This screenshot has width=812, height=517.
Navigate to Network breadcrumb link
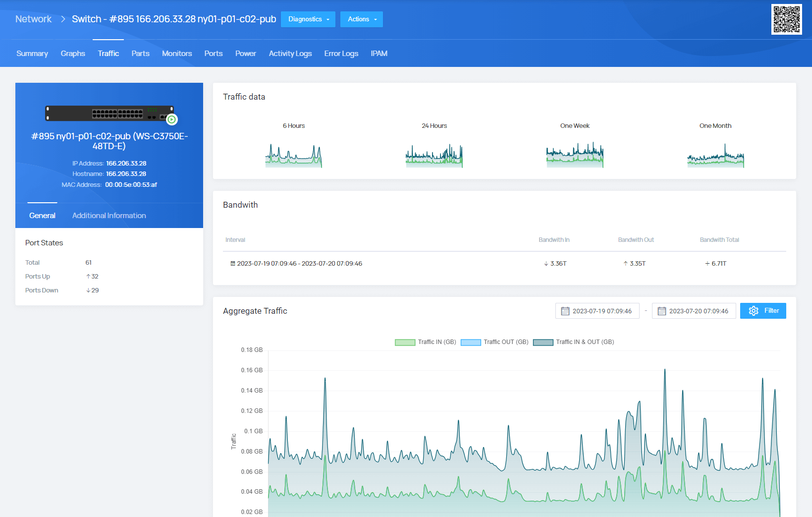pos(33,19)
